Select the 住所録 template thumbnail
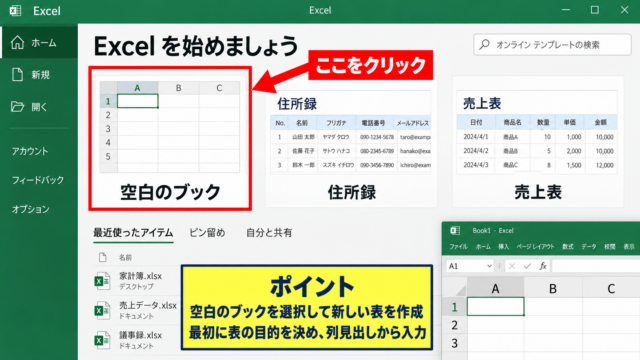This screenshot has height=360, width=640. 351,141
